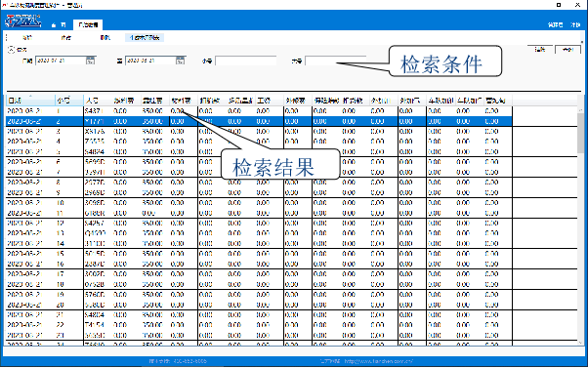Select table row with serial number 17
Screen dimensions: 588x368
coord(259,274)
